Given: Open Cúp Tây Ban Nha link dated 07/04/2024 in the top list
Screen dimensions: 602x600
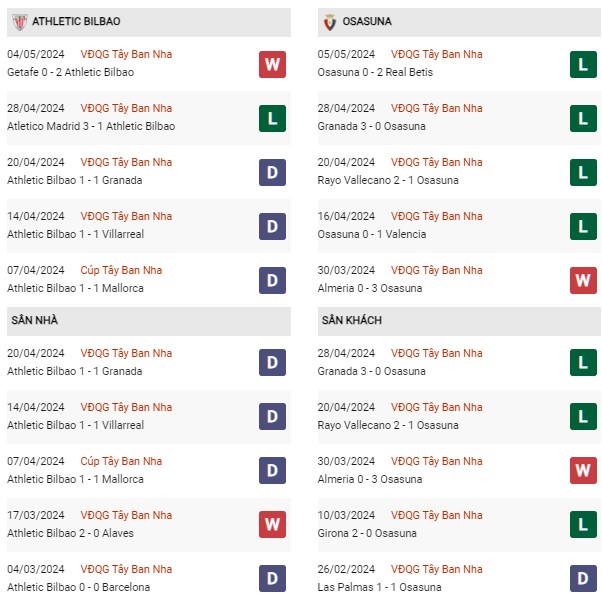Looking at the screenshot, I should 121,270.
